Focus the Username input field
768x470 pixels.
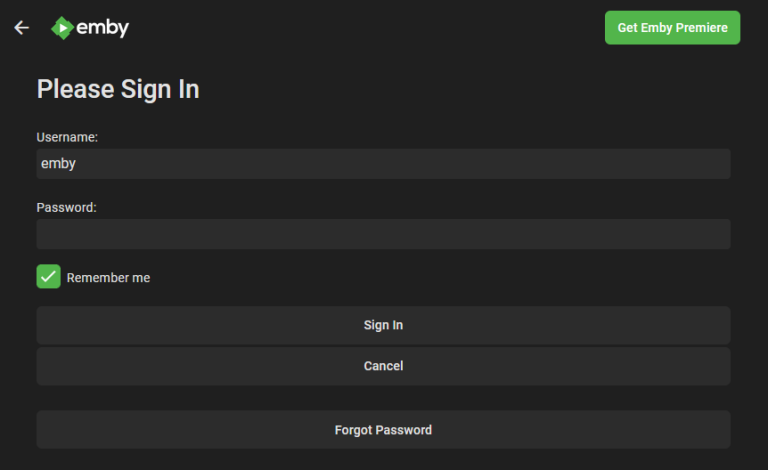coord(384,164)
